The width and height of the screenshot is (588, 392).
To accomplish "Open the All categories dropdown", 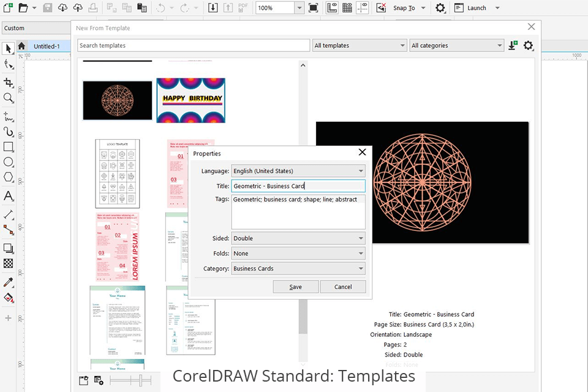I will (457, 45).
